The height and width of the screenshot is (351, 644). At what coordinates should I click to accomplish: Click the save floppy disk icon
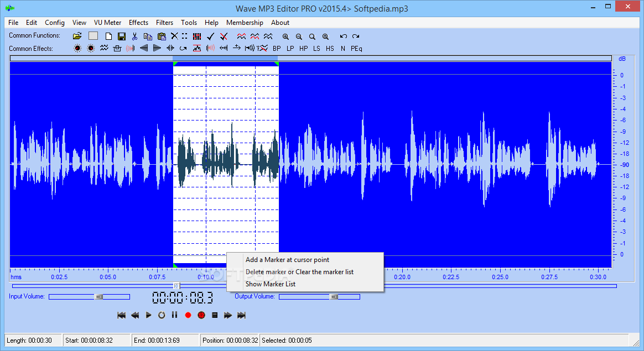coord(122,36)
